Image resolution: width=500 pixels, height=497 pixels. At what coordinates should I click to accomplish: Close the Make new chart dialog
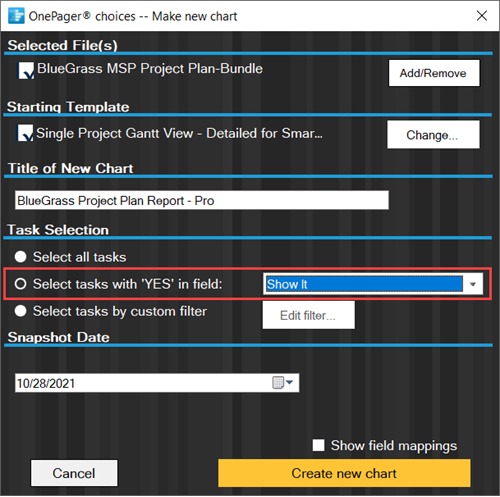tap(482, 16)
